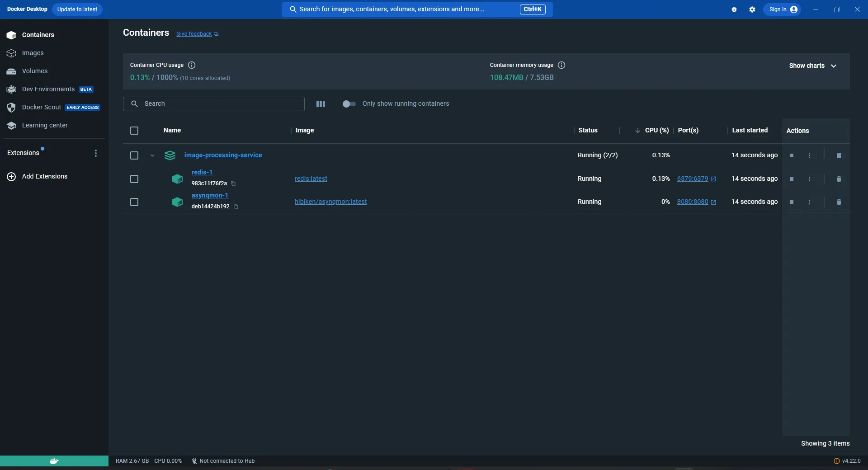Delete the asynqmon-1 container

(839, 202)
